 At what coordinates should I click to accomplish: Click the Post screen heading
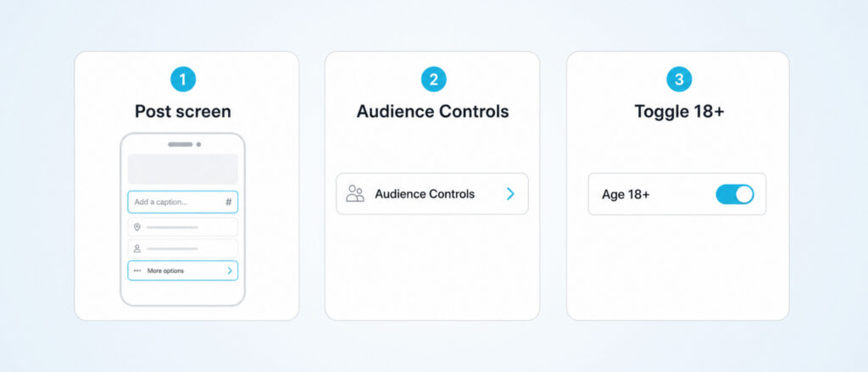(183, 111)
